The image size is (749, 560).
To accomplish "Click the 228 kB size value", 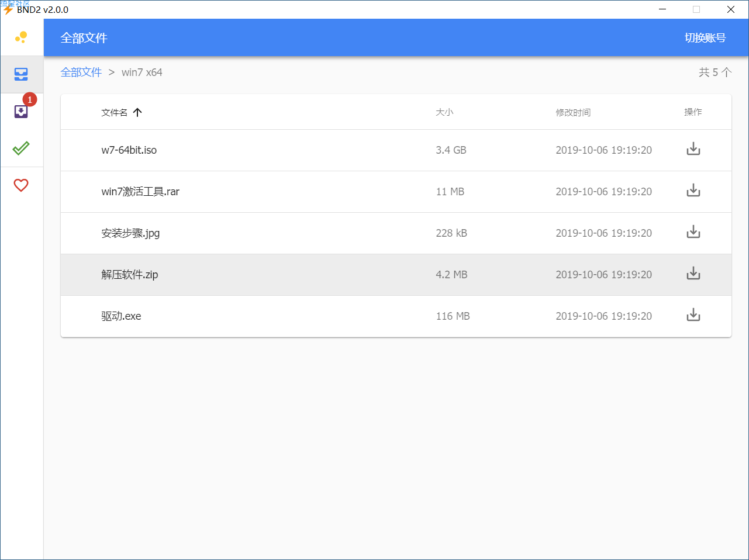I will [451, 233].
